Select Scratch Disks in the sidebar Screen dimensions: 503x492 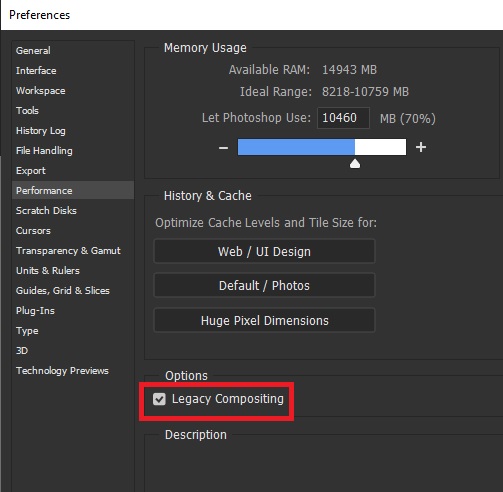pos(46,211)
